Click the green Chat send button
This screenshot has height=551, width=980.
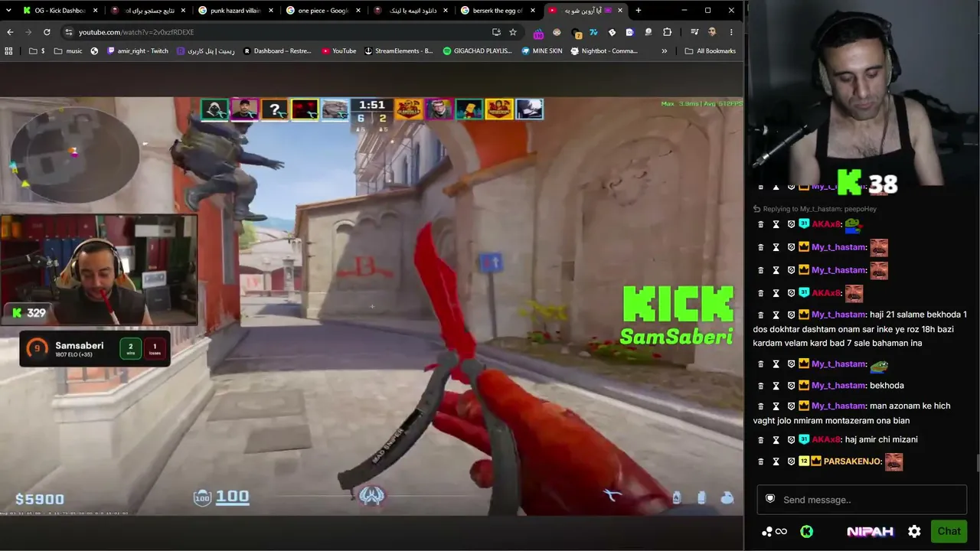tap(949, 532)
